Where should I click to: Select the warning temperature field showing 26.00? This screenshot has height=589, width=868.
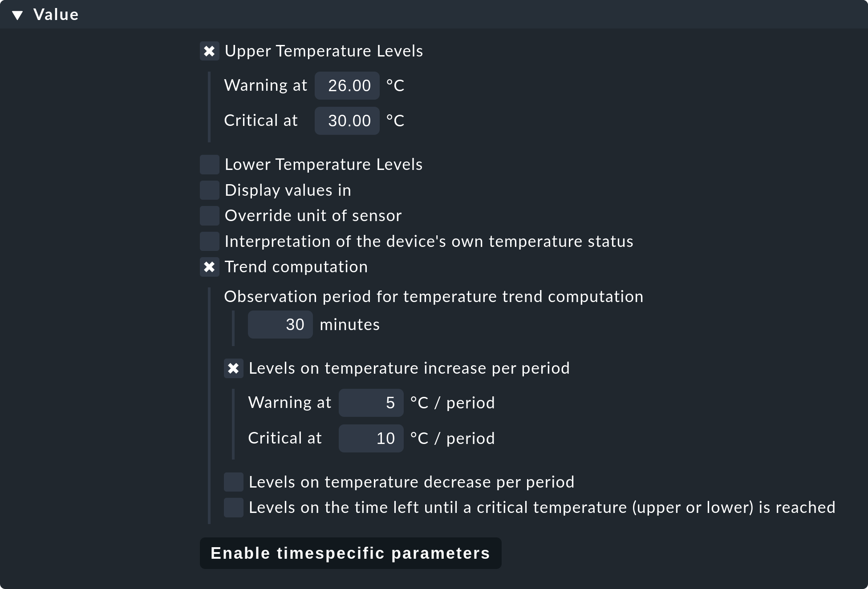(347, 85)
